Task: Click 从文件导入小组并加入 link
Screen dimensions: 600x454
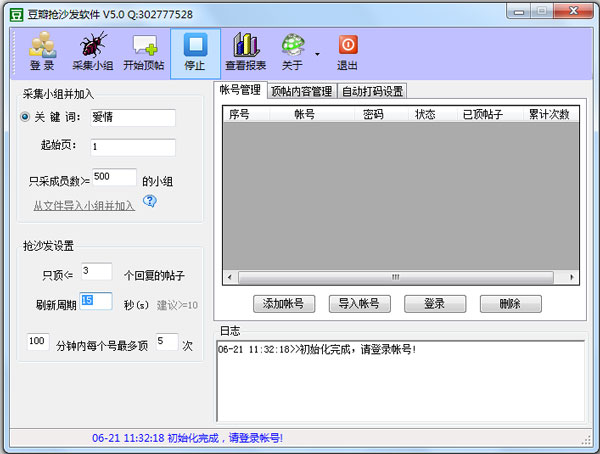Action: point(84,204)
